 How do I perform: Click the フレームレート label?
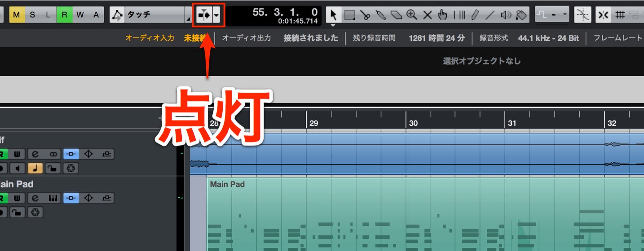click(618, 38)
